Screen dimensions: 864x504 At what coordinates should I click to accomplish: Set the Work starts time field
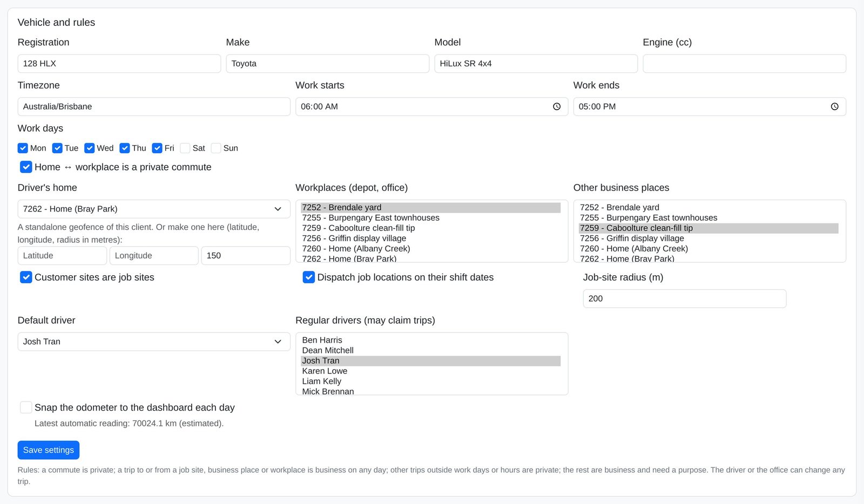pos(432,107)
